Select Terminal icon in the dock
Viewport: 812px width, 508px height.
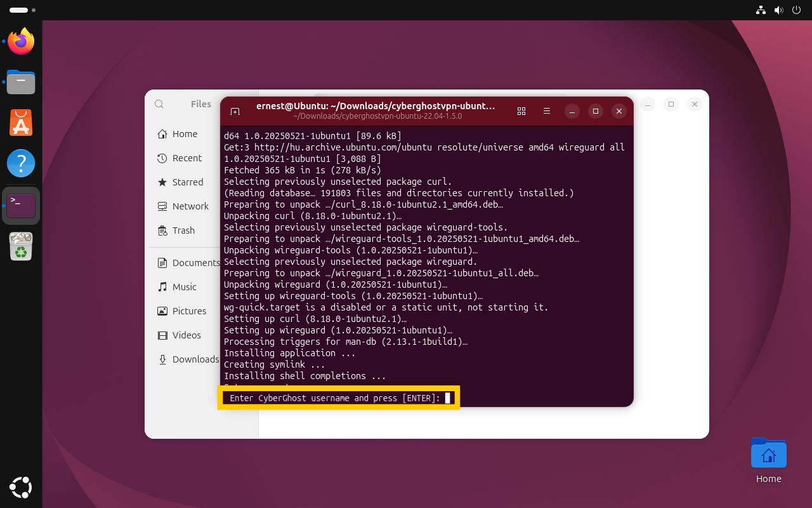tap(21, 205)
